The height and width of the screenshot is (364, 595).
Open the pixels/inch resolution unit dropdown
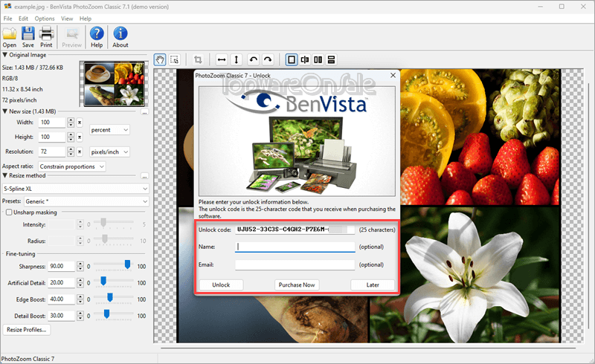click(x=109, y=152)
